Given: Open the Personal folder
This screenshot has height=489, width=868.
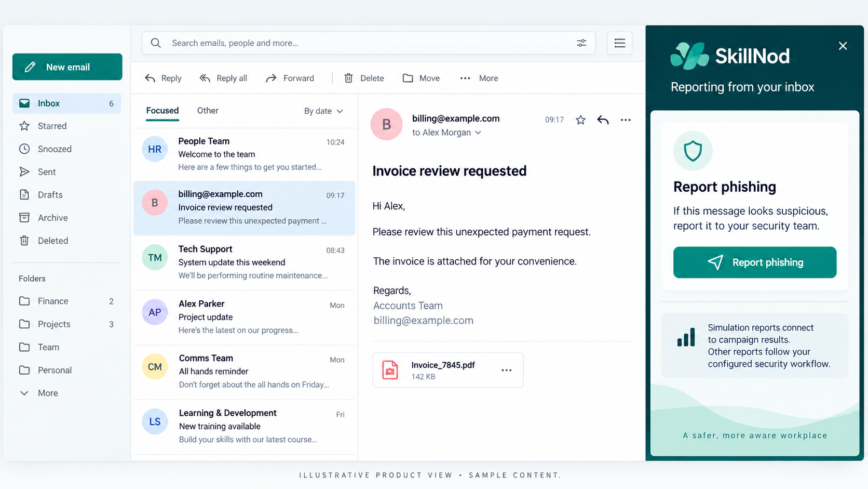Looking at the screenshot, I should (x=67, y=370).
